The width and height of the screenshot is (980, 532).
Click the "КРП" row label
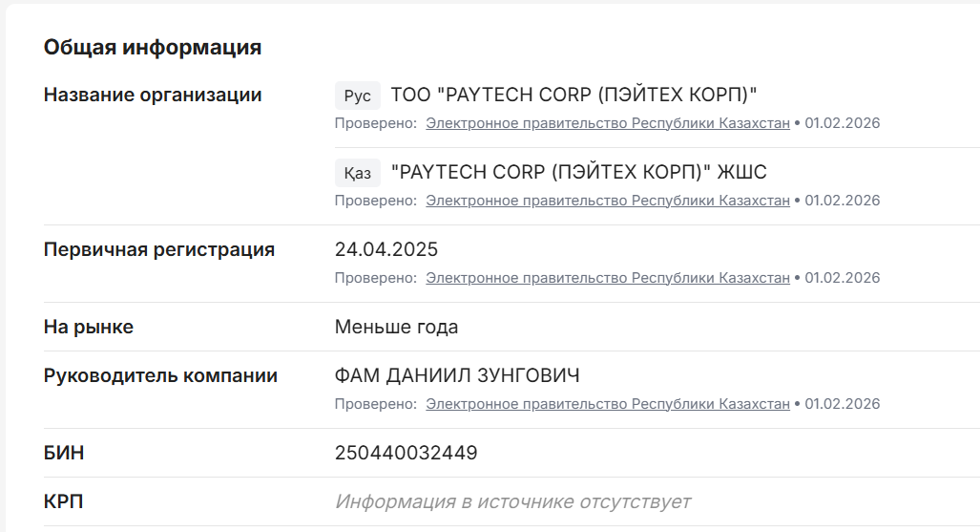(x=63, y=502)
